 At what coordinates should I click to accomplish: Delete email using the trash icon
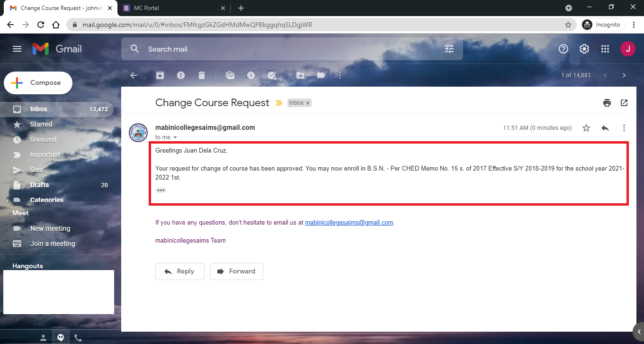coord(202,75)
